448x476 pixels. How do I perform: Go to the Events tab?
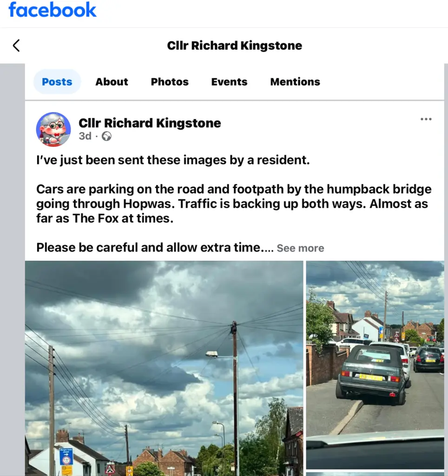(229, 82)
